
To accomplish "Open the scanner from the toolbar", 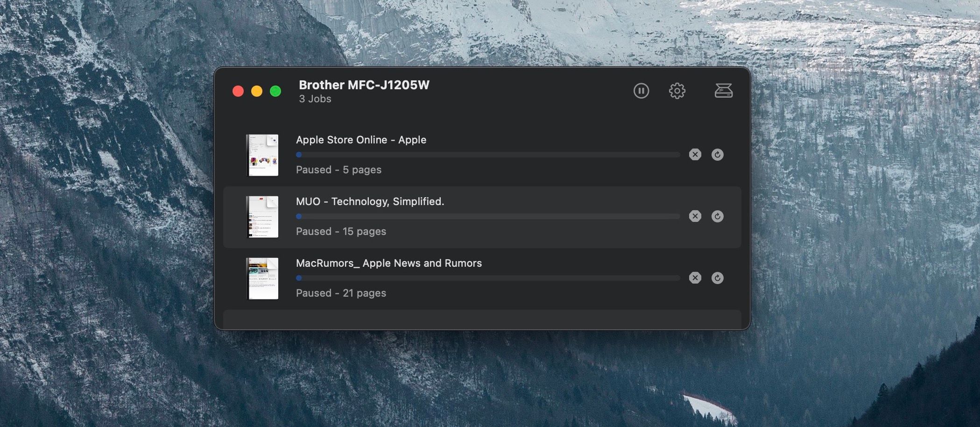I will tap(723, 90).
